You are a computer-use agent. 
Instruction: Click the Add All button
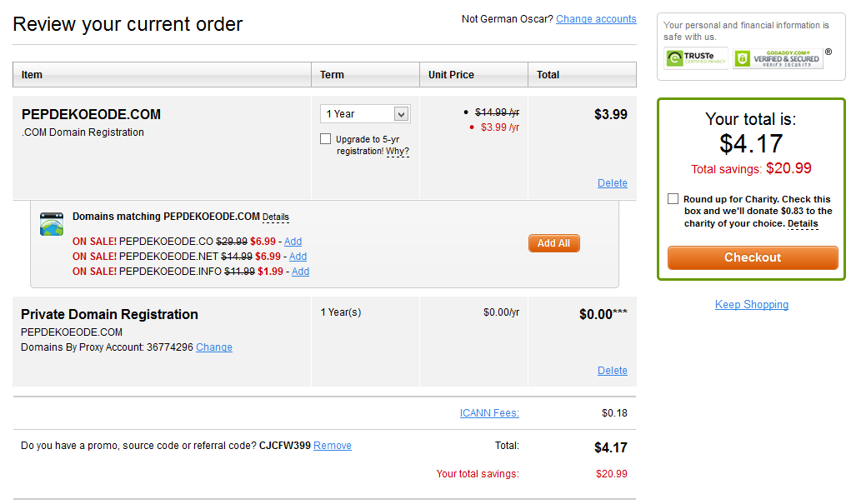click(x=553, y=243)
